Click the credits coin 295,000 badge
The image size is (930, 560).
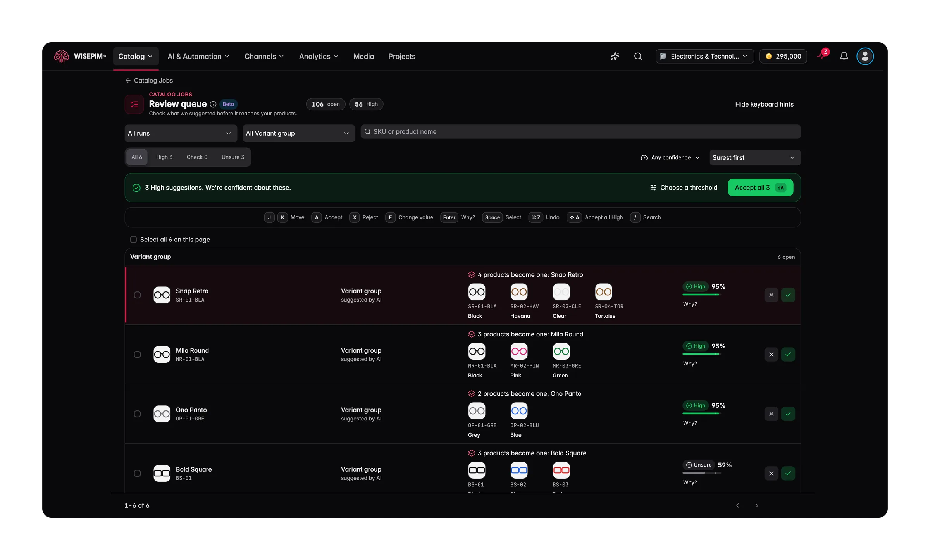[x=783, y=56]
